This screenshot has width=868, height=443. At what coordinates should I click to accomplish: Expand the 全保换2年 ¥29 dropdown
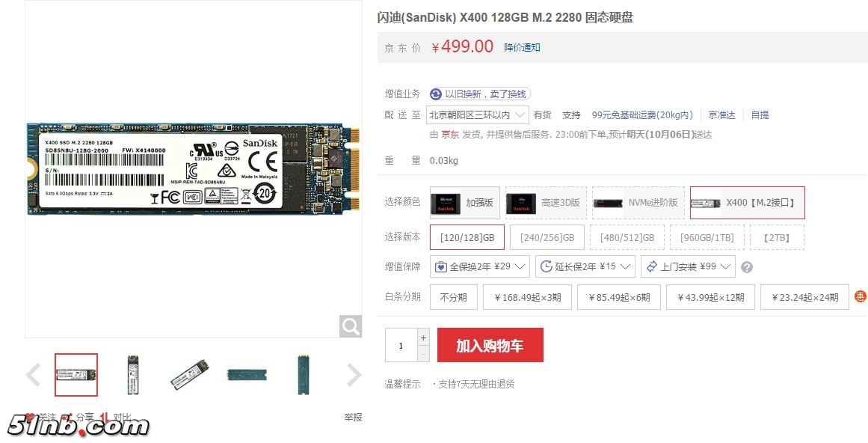coord(479,267)
